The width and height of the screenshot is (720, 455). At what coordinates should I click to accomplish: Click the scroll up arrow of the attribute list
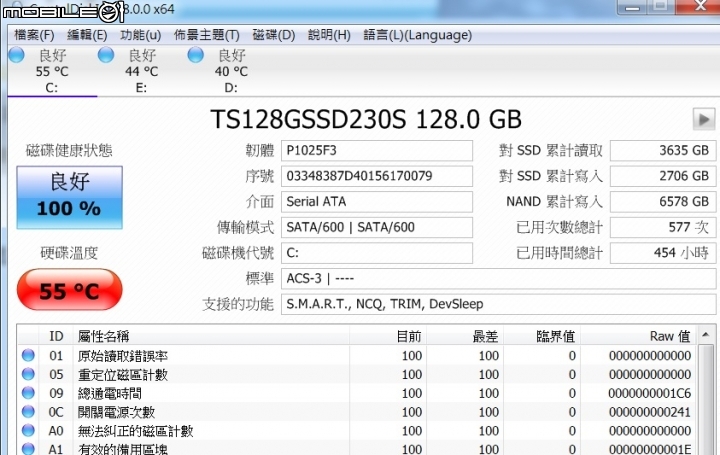click(x=706, y=335)
